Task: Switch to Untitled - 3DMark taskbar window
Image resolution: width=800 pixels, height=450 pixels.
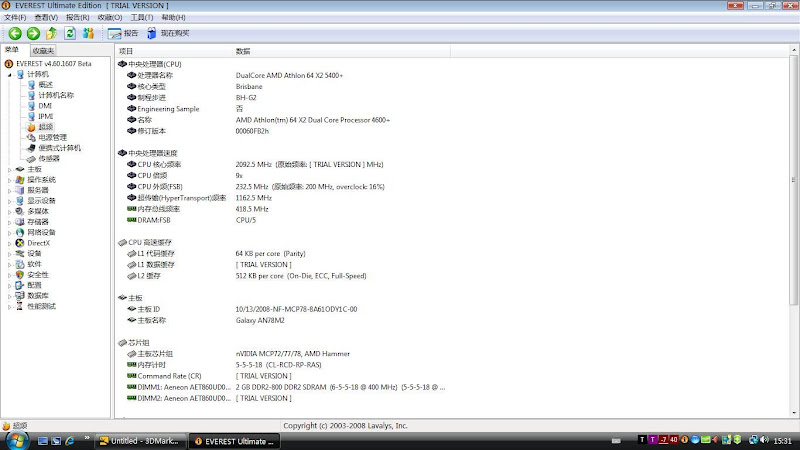Action: [x=139, y=441]
